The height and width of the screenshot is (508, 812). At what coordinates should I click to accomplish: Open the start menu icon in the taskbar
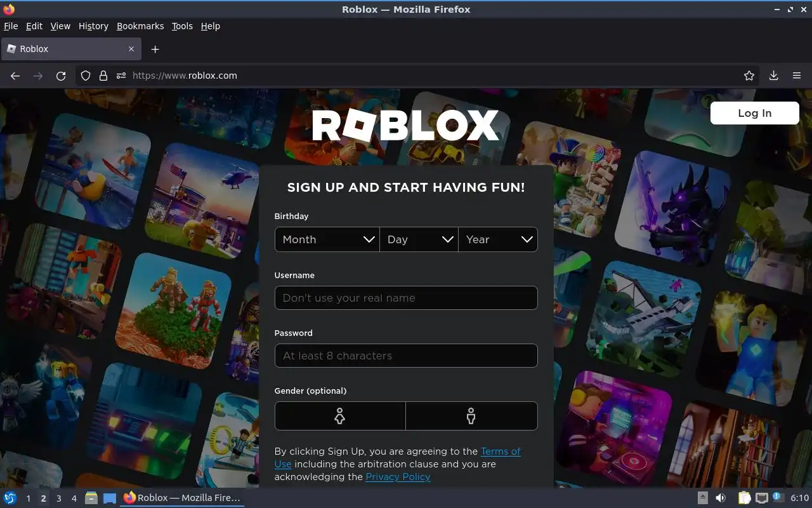coord(10,498)
